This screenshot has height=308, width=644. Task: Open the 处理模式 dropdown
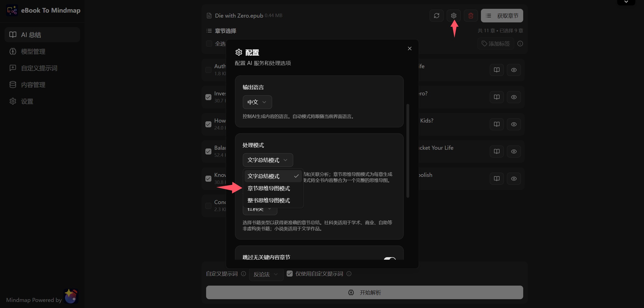(268, 160)
